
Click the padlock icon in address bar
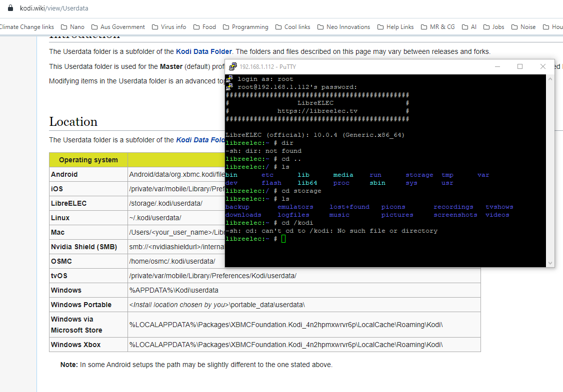click(x=10, y=8)
